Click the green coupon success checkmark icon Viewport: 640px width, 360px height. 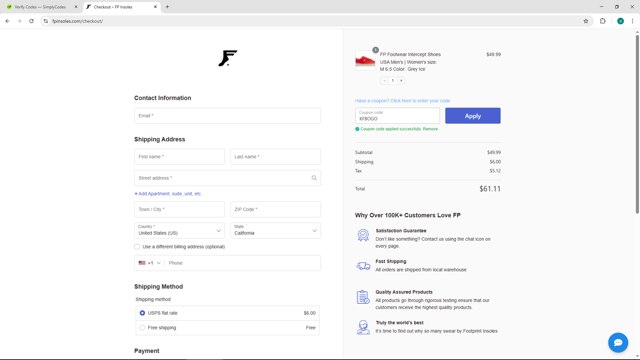357,129
